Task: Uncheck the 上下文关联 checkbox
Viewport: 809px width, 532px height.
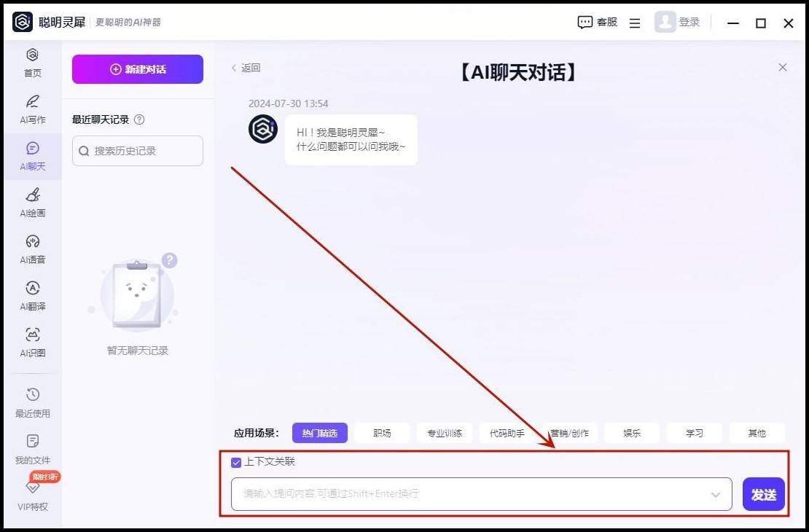Action: [x=236, y=462]
